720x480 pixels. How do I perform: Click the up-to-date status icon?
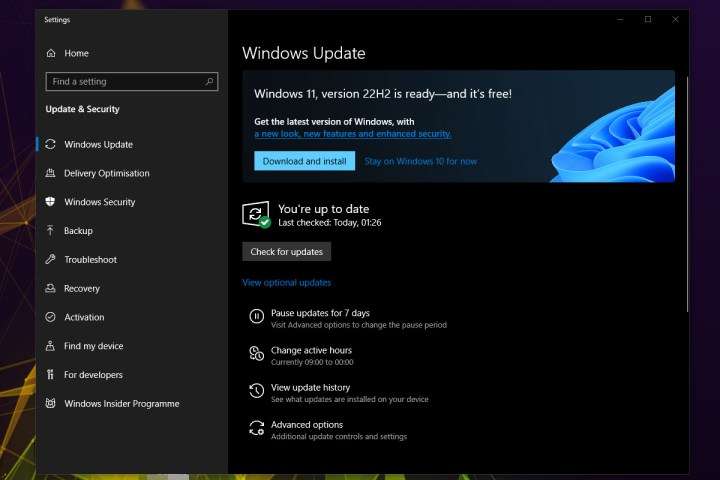pos(256,214)
